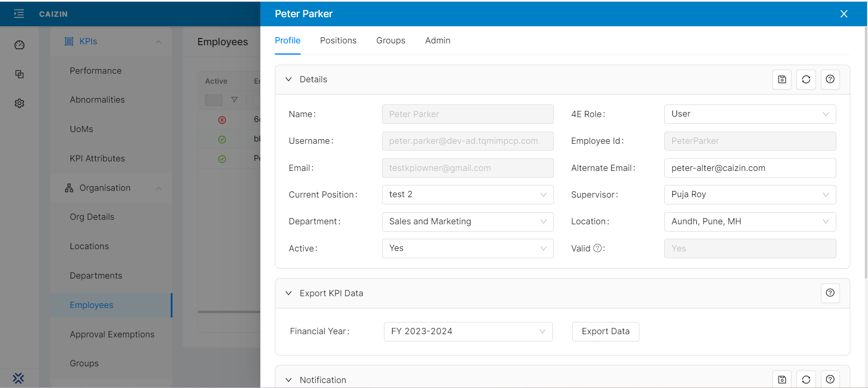The image size is (868, 388).
Task: Save the Details section
Action: [782, 80]
